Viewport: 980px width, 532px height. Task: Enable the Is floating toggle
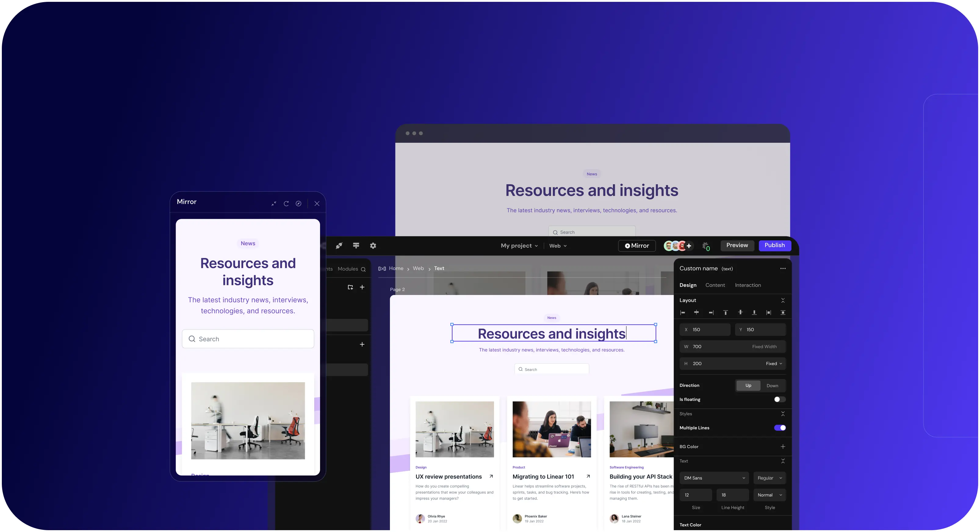(780, 399)
